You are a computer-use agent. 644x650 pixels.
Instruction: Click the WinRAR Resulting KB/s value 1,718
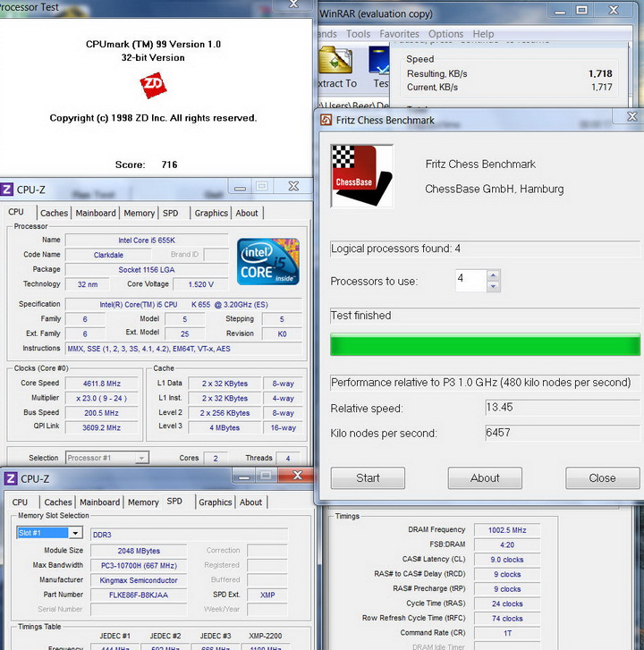600,73
